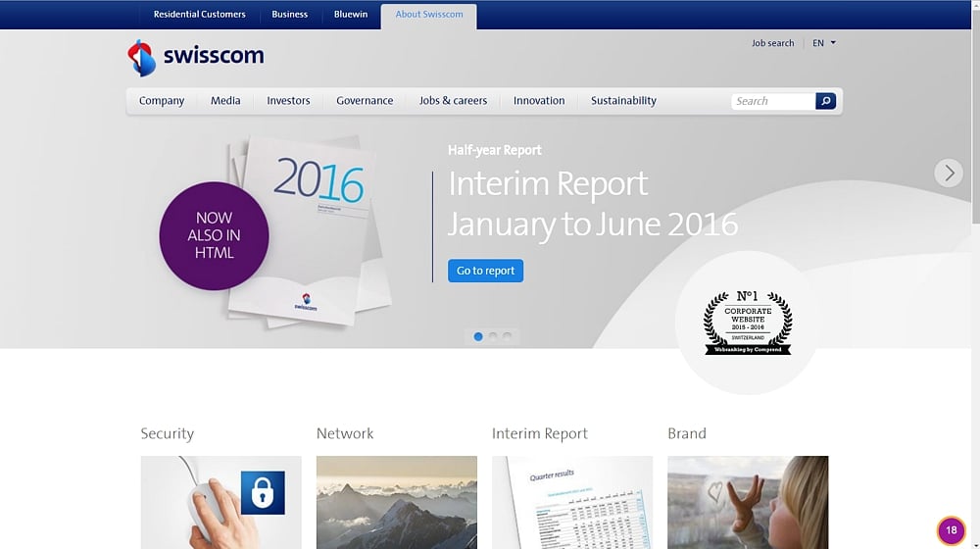
Task: Focus the Search input field
Action: click(x=773, y=101)
